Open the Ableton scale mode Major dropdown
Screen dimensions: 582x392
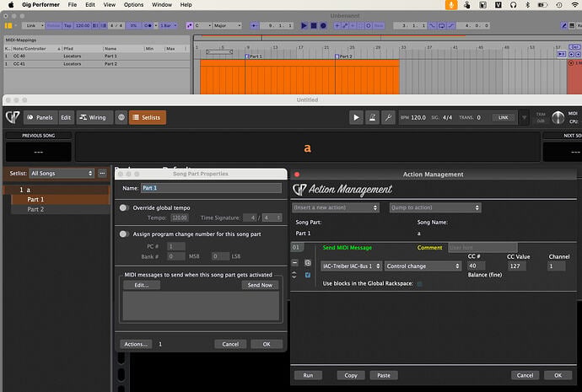click(x=227, y=25)
